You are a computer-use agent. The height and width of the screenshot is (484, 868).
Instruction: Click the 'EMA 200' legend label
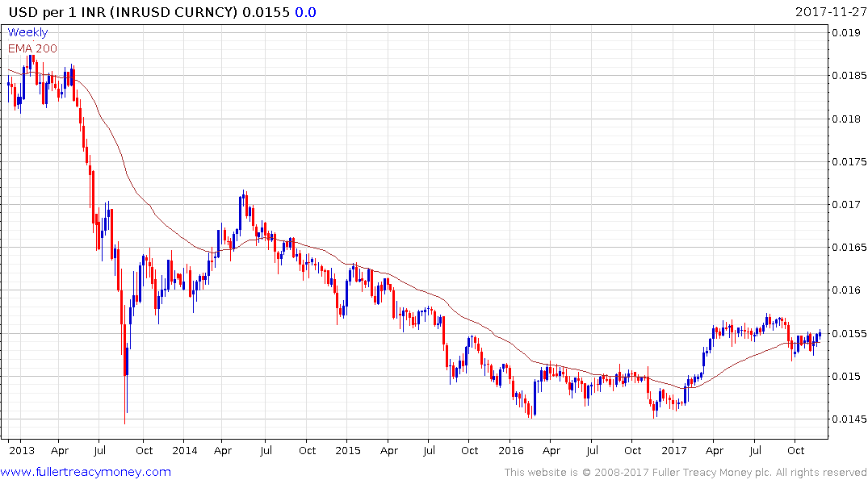(x=32, y=48)
